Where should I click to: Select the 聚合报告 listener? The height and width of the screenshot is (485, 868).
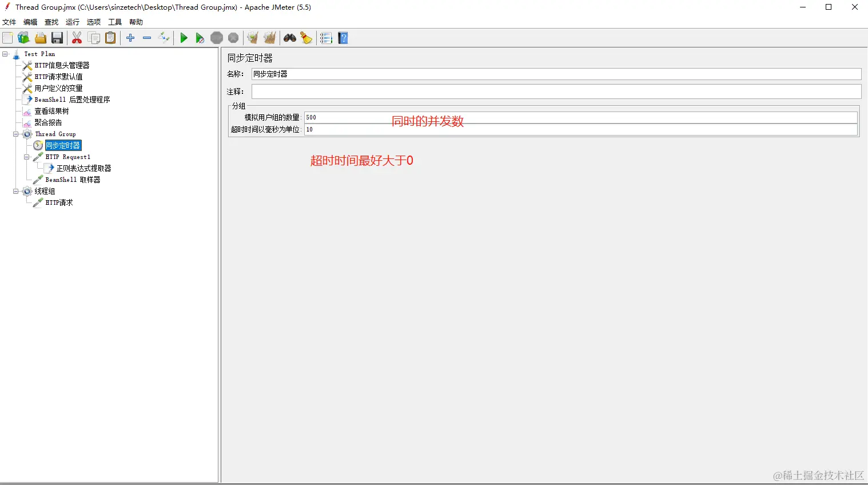48,122
